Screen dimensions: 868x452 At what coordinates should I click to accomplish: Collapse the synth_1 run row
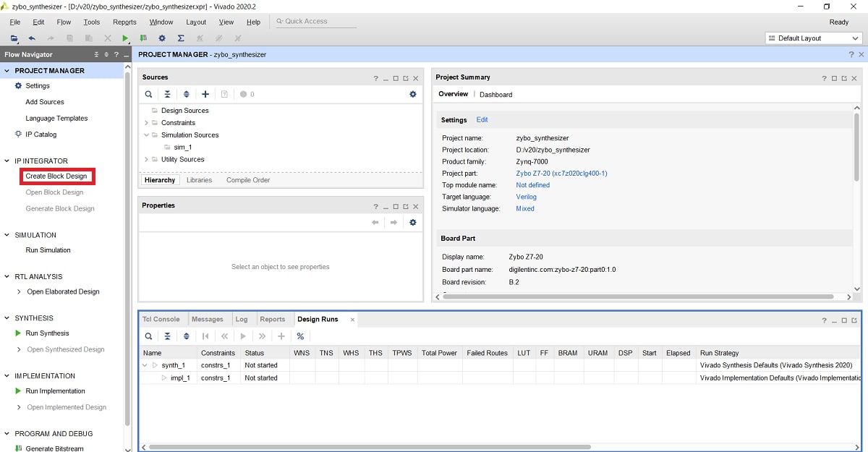(x=145, y=365)
